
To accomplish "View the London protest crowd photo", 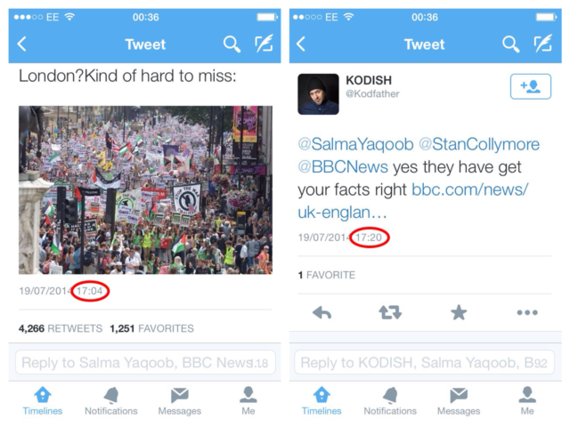I will (x=146, y=190).
